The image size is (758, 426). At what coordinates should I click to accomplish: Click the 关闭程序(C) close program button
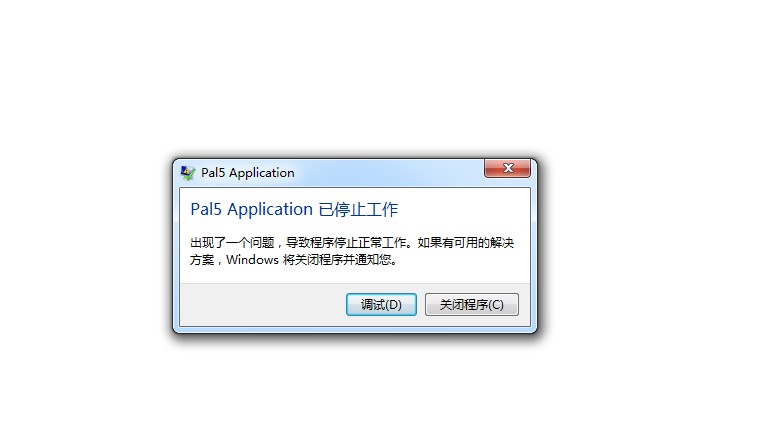pos(471,305)
